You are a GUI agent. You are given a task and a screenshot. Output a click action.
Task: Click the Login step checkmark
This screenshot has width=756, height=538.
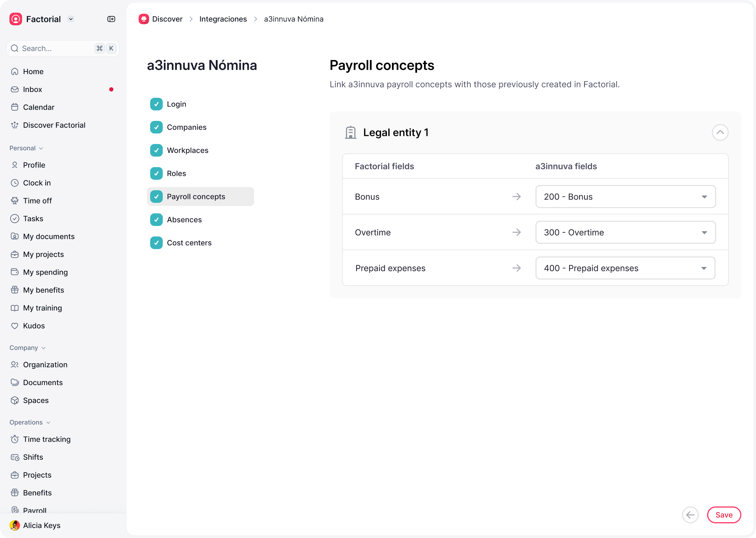(x=156, y=104)
